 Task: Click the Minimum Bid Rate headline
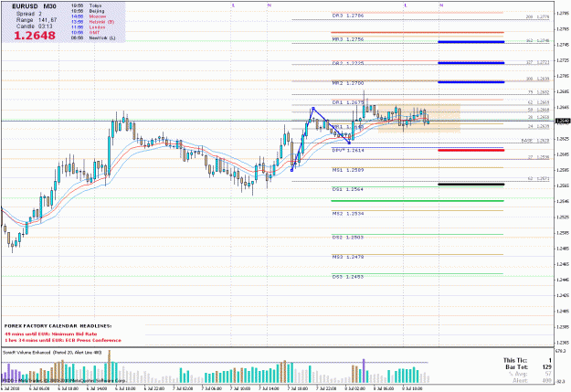pos(51,334)
